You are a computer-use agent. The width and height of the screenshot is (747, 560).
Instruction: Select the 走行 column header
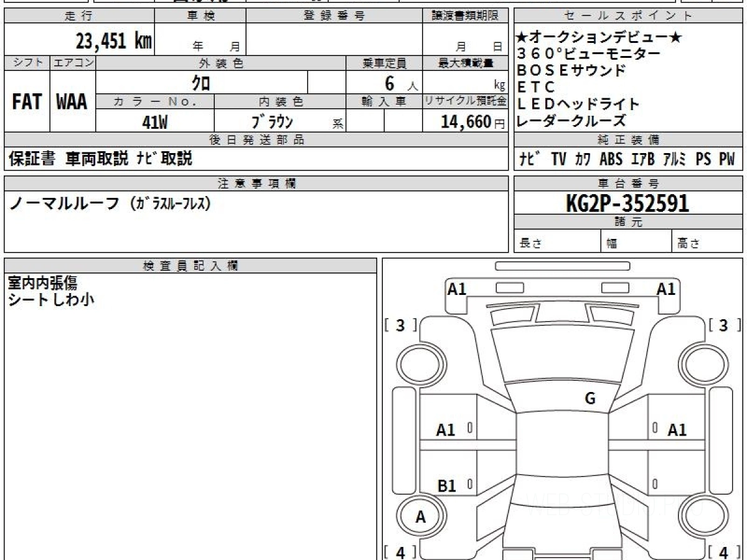coord(78,16)
